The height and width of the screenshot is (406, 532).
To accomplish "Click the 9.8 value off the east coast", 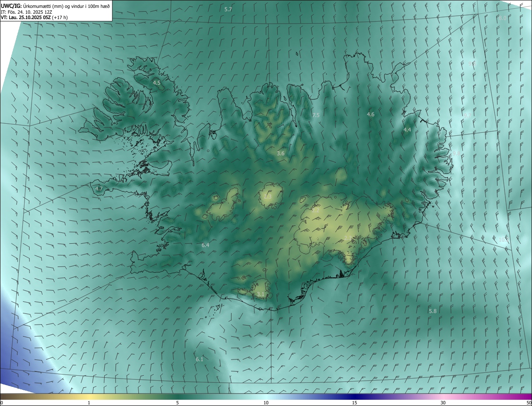I will [x=456, y=154].
